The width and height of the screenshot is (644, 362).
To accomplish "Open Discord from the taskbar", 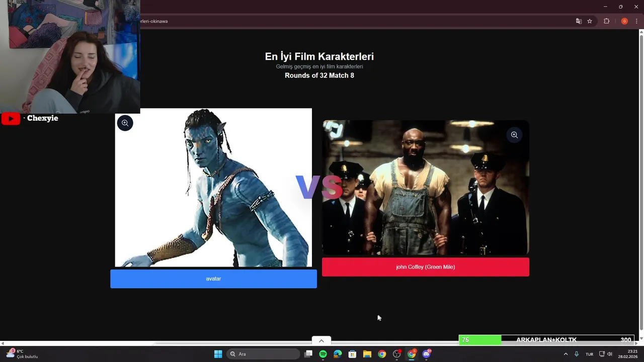I will (x=427, y=354).
